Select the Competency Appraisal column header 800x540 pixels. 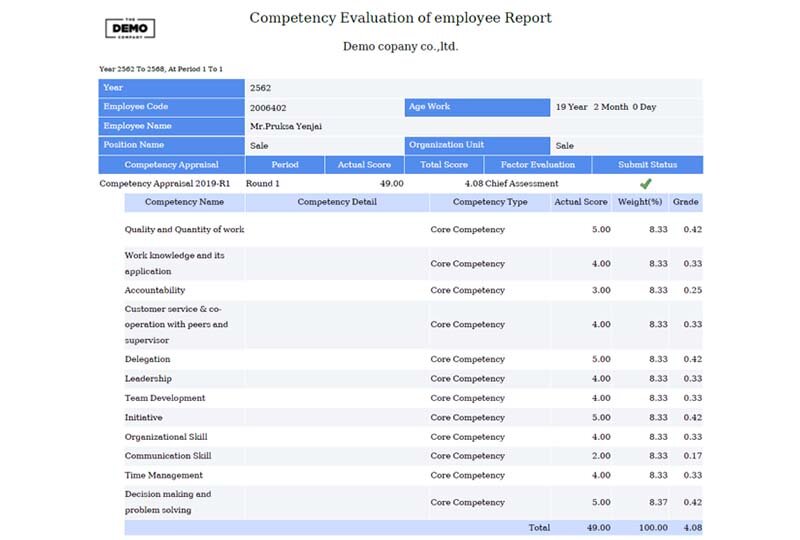[x=171, y=165]
